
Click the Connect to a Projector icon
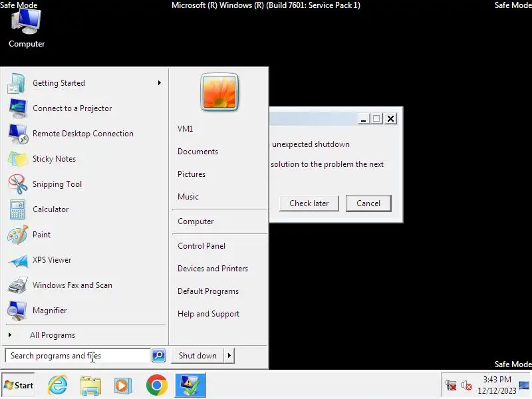17,108
